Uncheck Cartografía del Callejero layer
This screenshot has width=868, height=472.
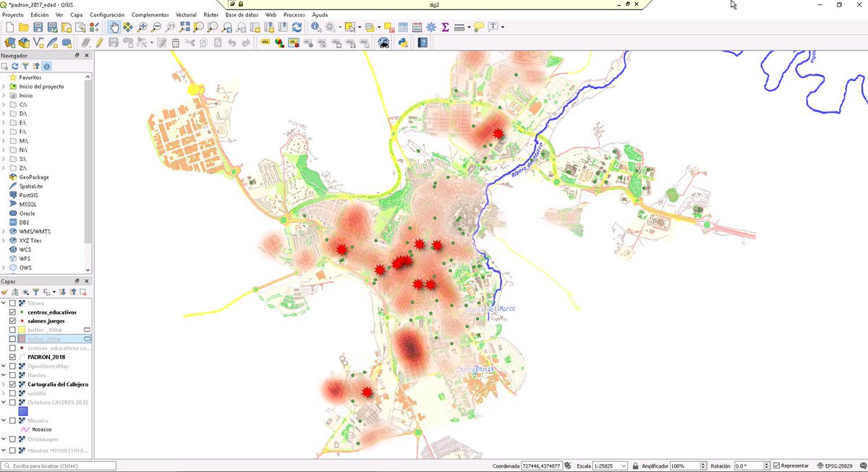tap(12, 385)
